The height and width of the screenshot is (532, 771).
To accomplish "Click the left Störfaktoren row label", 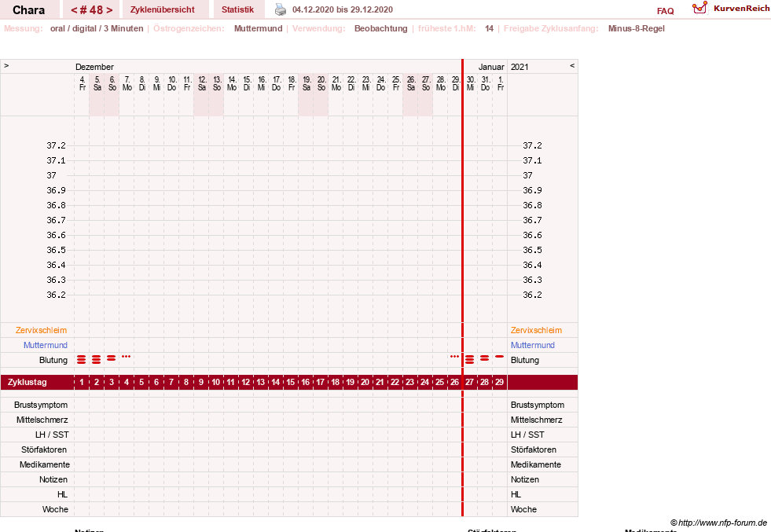I will [x=44, y=449].
